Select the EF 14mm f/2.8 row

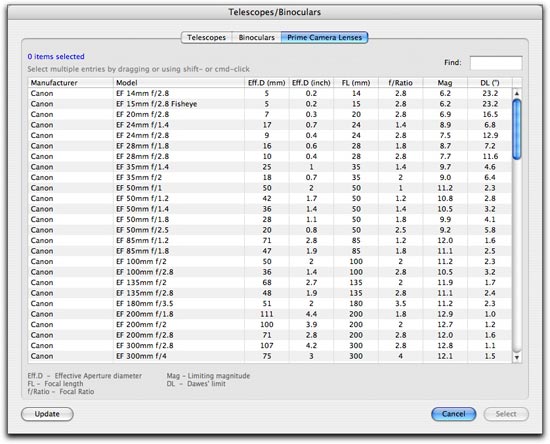(x=270, y=93)
